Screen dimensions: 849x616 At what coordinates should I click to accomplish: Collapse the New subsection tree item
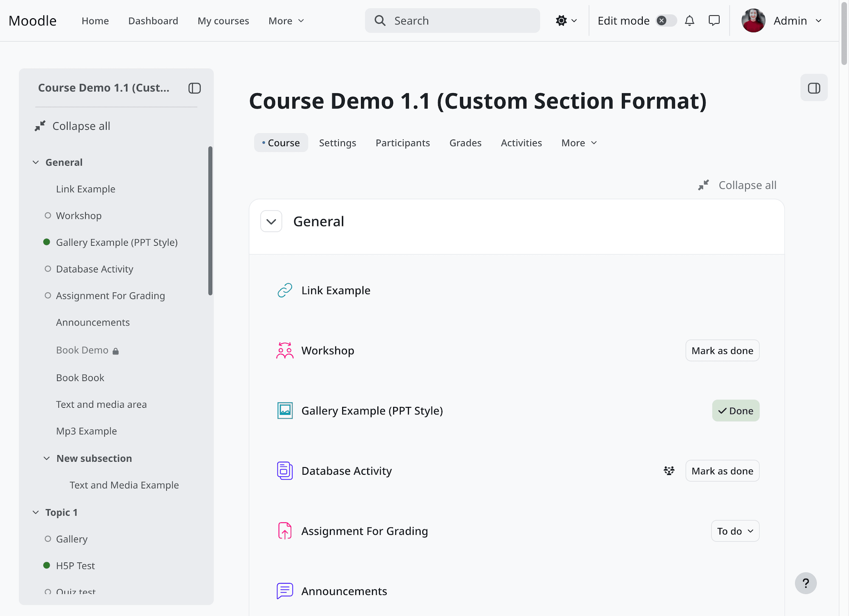(47, 459)
